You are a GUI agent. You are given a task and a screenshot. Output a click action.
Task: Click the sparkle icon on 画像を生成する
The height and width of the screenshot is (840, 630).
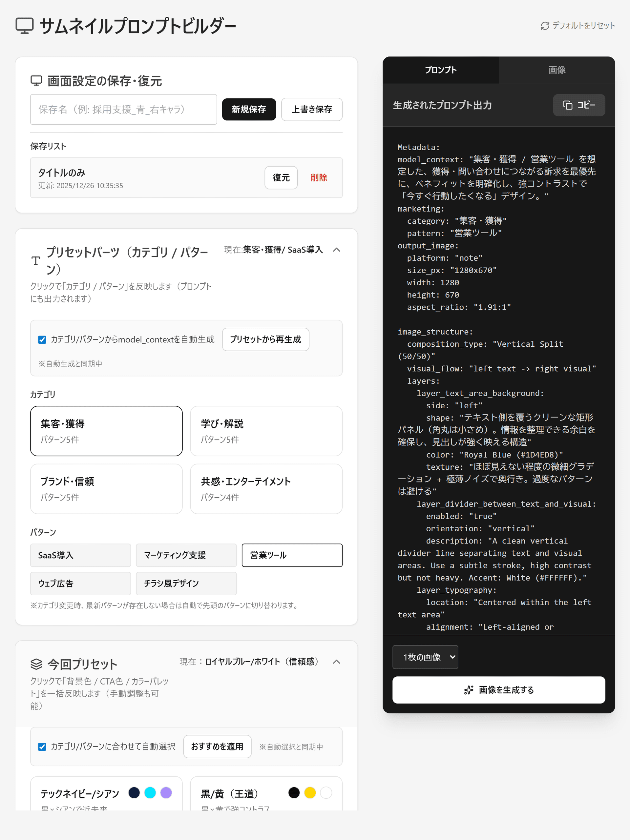click(x=469, y=690)
